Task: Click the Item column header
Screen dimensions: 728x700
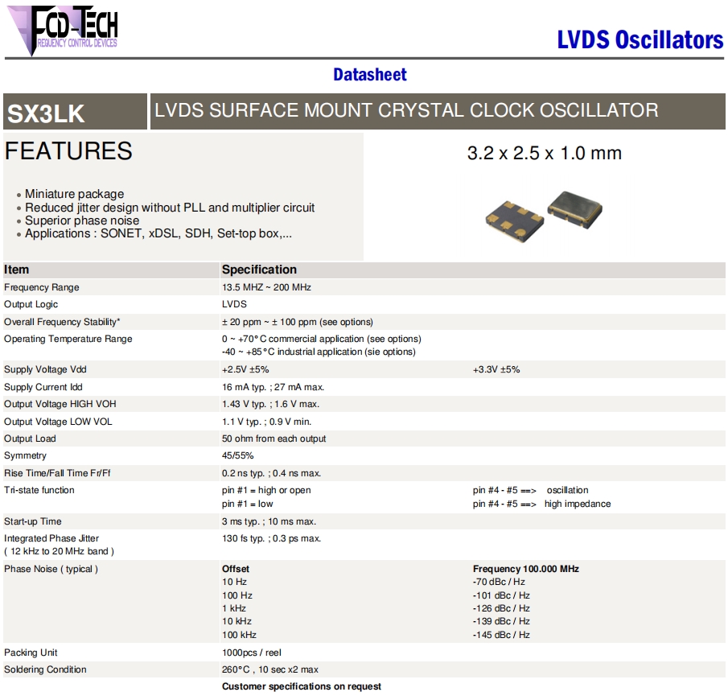Action: pyautogui.click(x=17, y=270)
